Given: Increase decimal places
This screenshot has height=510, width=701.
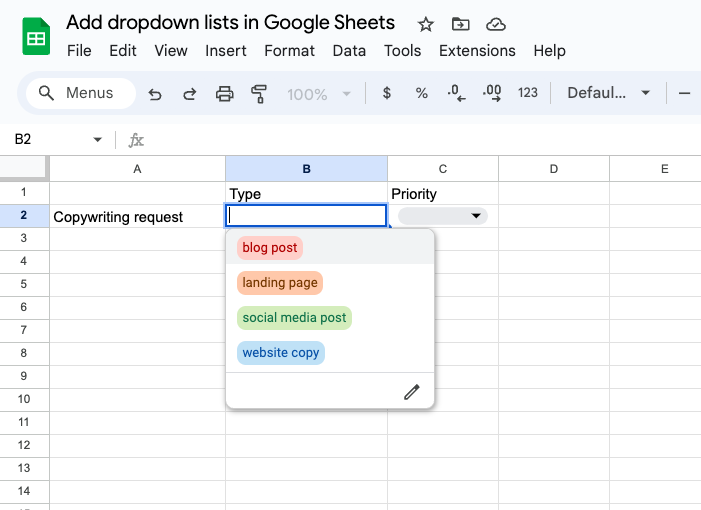Looking at the screenshot, I should [x=492, y=93].
